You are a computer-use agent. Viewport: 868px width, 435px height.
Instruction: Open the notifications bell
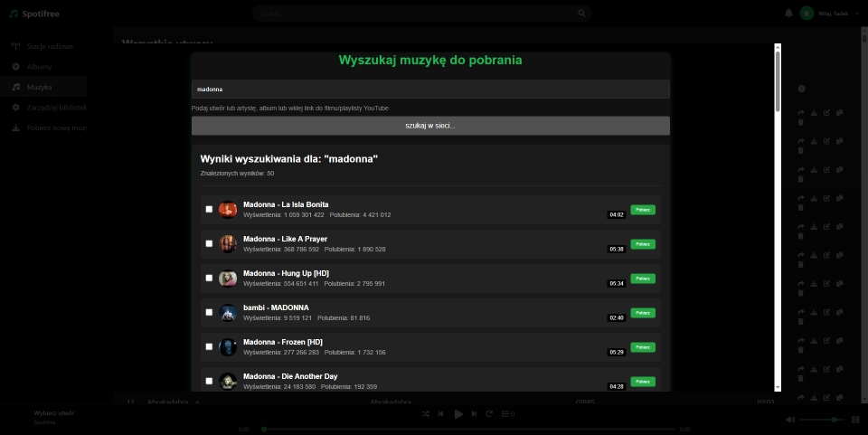(788, 14)
